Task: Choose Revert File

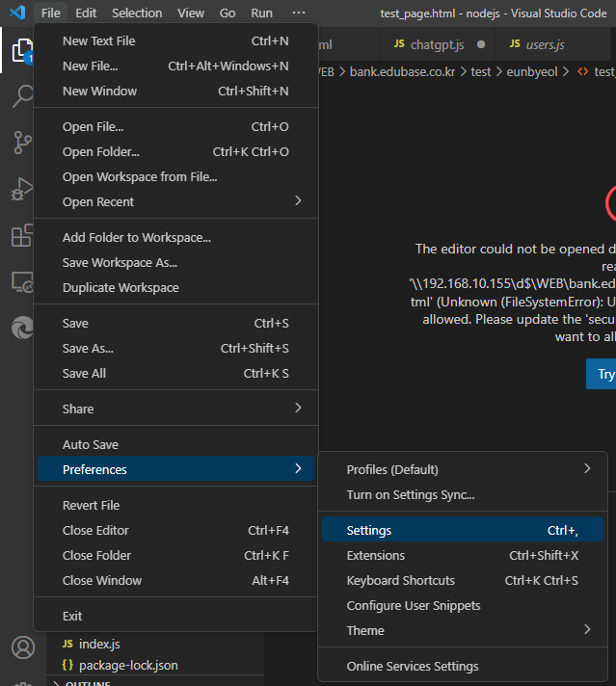Action: click(x=175, y=505)
